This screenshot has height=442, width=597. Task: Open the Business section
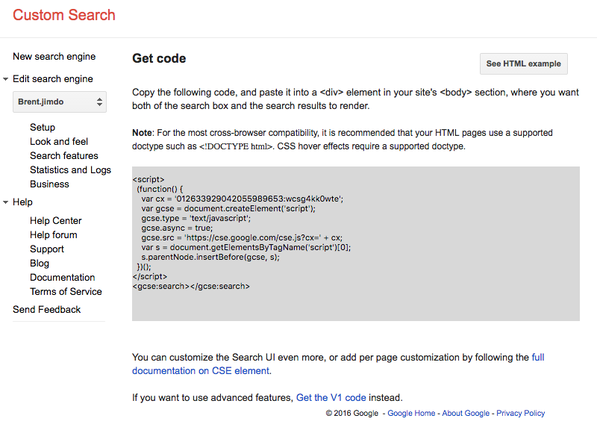49,184
